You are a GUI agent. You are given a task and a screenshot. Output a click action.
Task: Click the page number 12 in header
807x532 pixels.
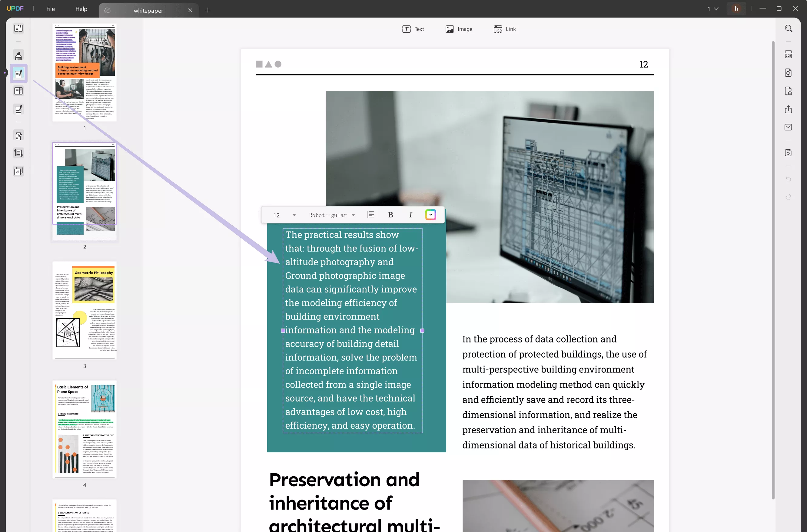pos(643,64)
